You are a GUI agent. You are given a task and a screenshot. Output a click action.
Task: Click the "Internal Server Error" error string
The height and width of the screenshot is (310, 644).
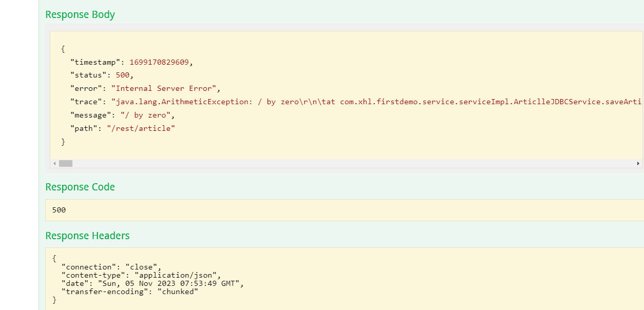164,88
